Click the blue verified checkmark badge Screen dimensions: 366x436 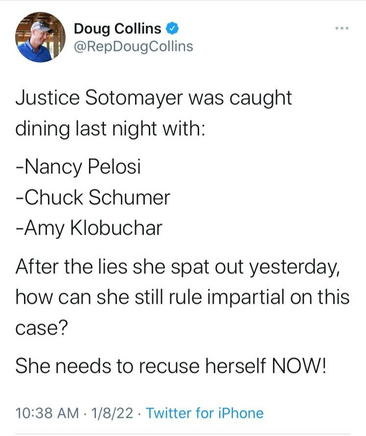pos(172,29)
